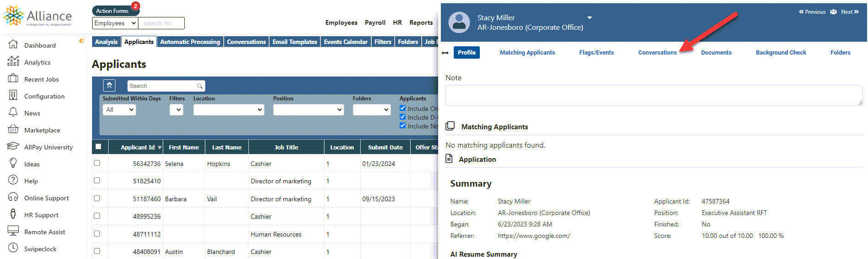Screen dimensions: 868x259
Task: Click the HR Support icon
Action: click(13, 214)
